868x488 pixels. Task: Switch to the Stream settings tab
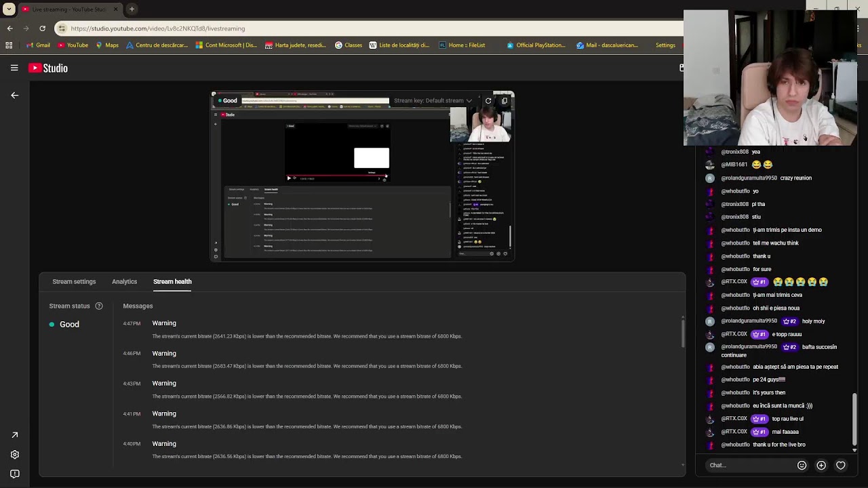click(74, 282)
